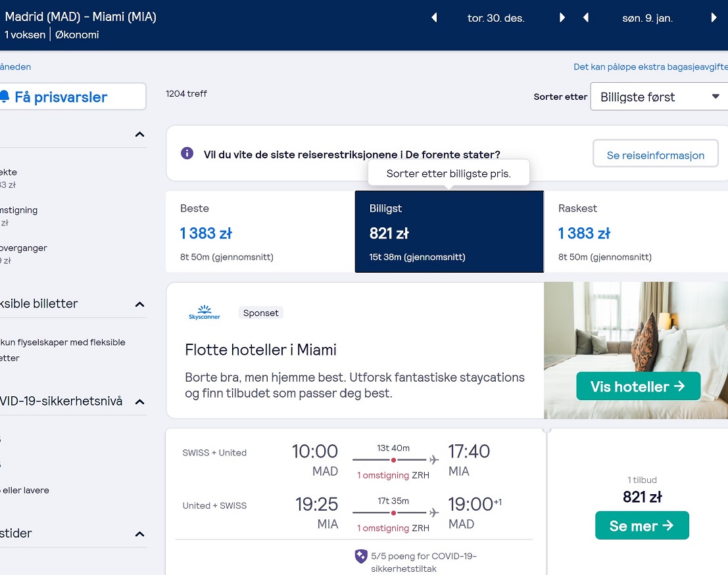The width and height of the screenshot is (728, 575).
Task: Collapse the COVID-19-sikkerhetsnivå filter section
Action: click(140, 402)
